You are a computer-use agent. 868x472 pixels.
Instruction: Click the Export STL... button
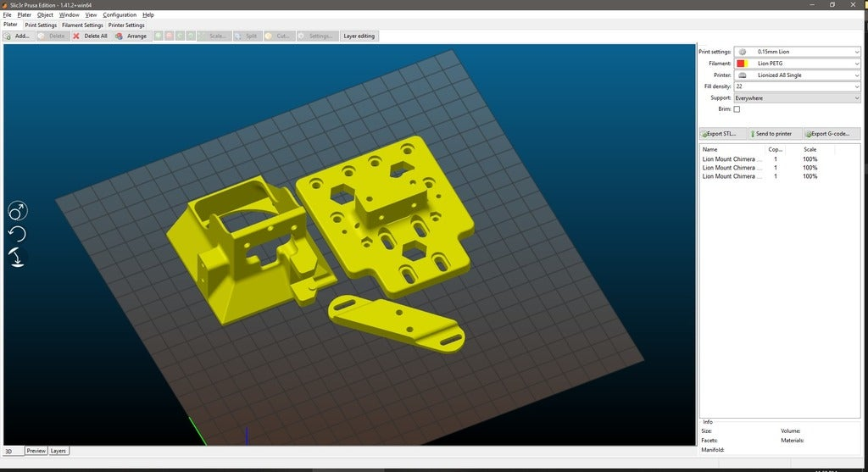tap(722, 133)
